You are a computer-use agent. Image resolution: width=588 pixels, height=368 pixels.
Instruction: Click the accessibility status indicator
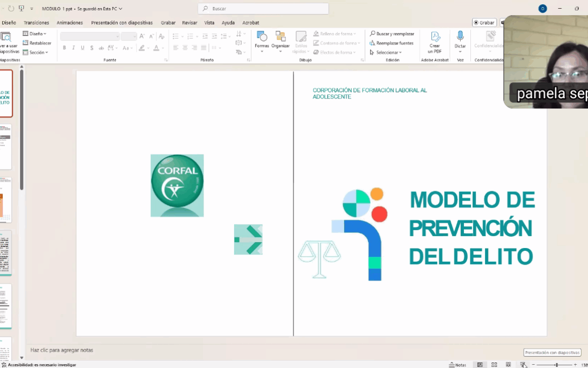[39, 365]
